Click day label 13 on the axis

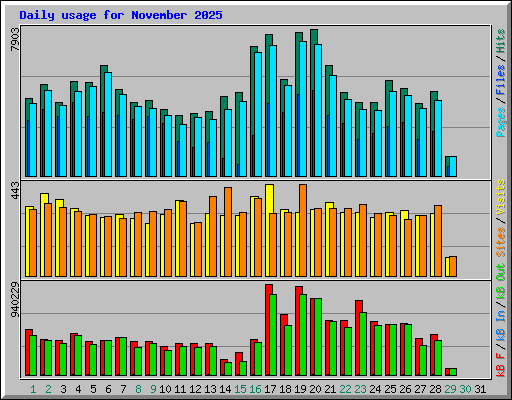tap(210, 389)
